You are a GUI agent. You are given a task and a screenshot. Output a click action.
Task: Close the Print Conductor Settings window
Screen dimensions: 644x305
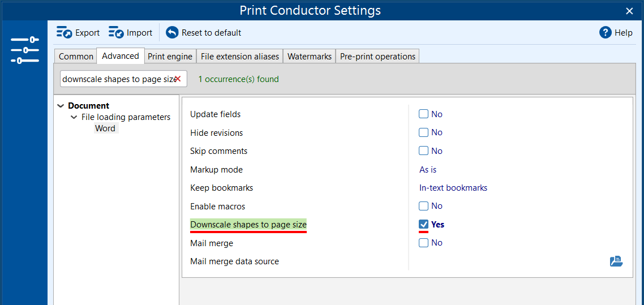point(629,11)
